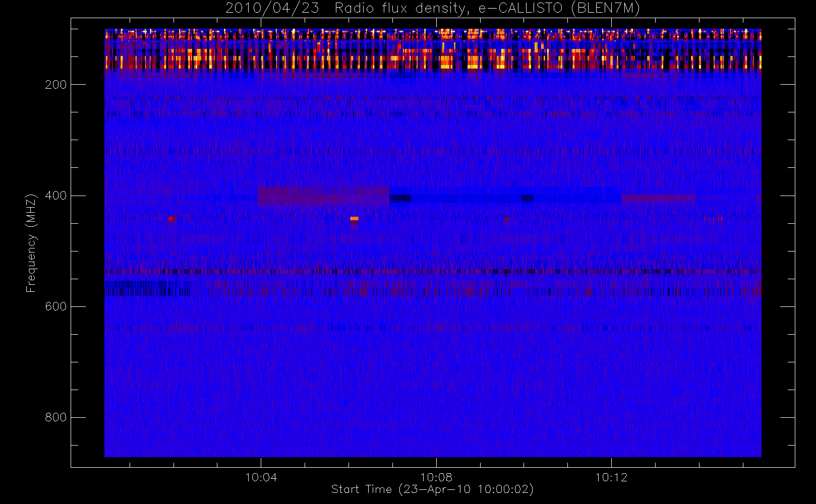
Task: Click the '200' frequency tick label
Action: coord(55,85)
